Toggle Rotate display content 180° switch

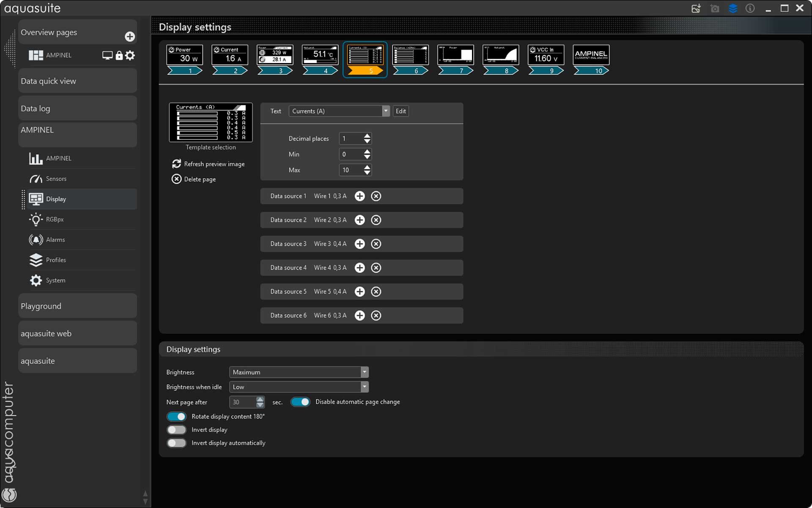point(176,417)
